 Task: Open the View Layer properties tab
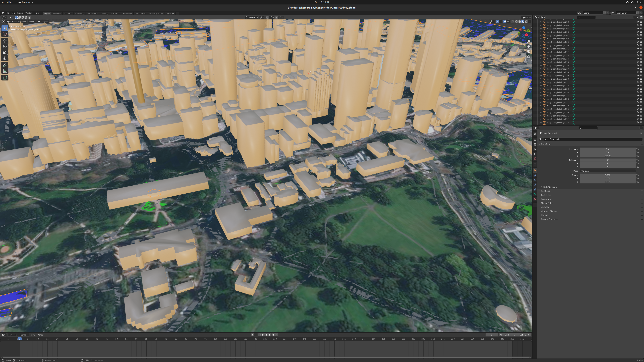click(535, 149)
